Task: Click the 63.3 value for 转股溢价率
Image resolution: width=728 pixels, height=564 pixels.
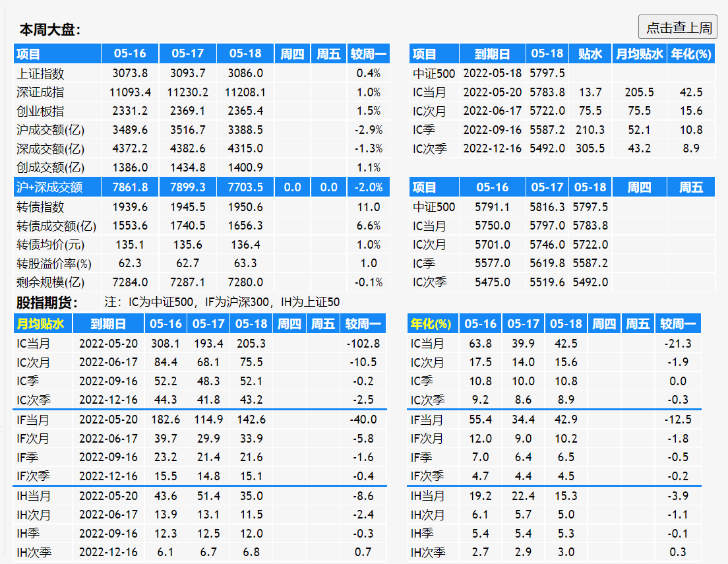Action: tap(245, 263)
